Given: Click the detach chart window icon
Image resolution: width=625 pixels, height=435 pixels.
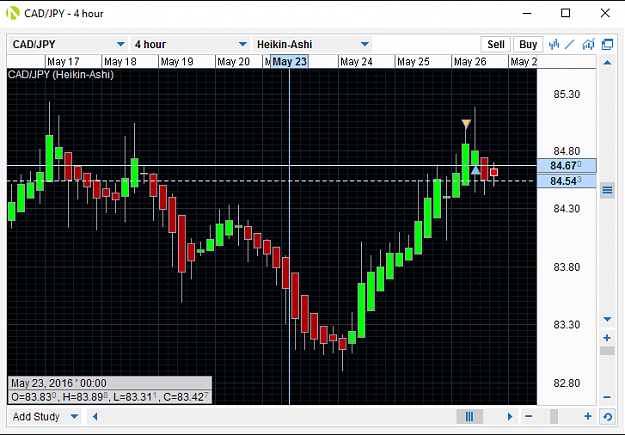Looking at the screenshot, I should click(x=607, y=44).
